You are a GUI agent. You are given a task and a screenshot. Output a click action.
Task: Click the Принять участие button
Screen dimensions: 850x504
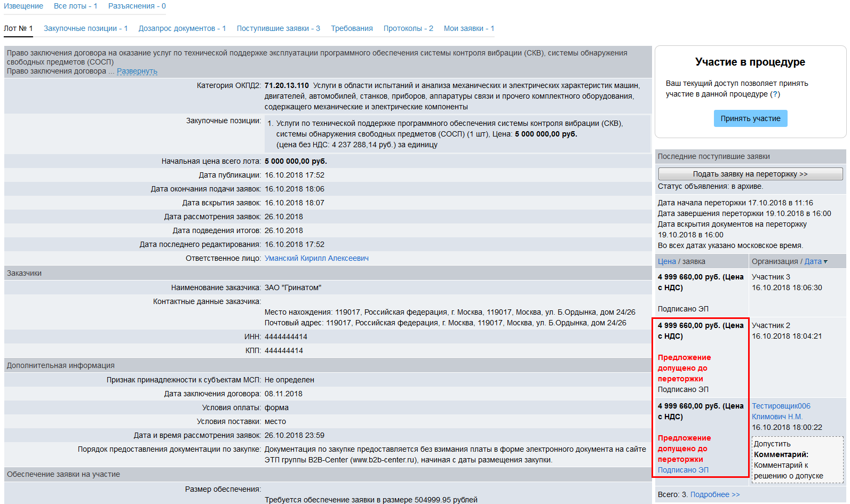[x=750, y=118]
